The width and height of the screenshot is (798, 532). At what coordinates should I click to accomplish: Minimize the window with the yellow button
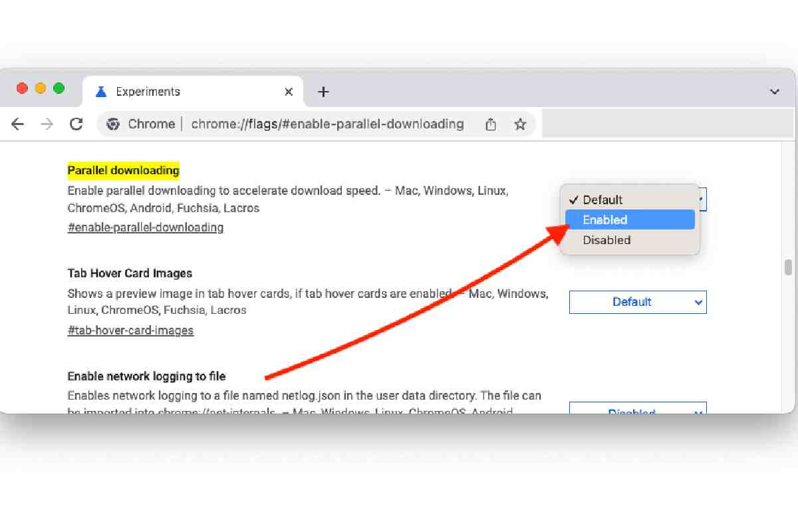(x=41, y=88)
